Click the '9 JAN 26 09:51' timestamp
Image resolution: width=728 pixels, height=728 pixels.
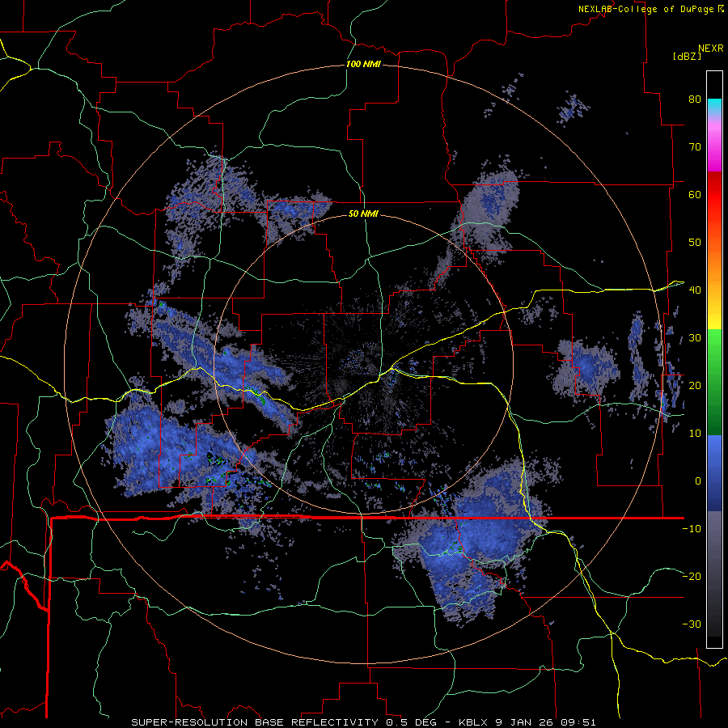pos(545,722)
